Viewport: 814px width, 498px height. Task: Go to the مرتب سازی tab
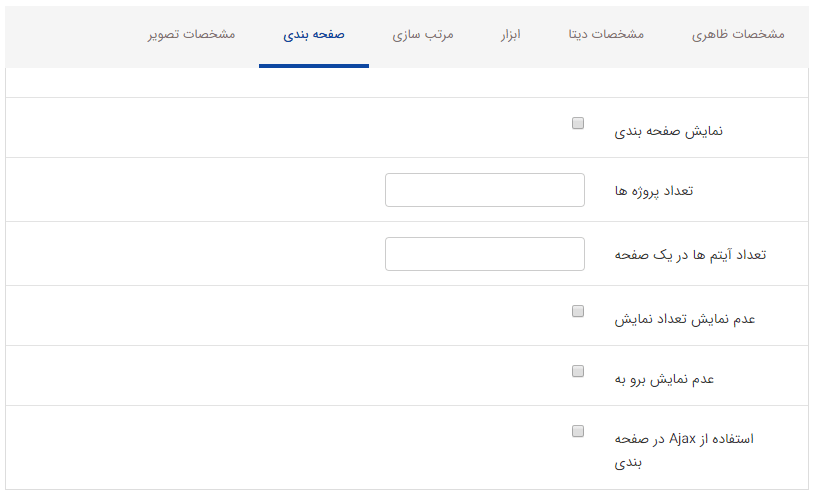(423, 34)
